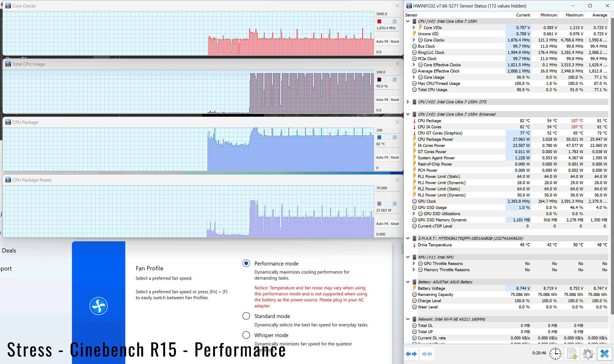Viewport: 614px width, 364px height.
Task: Click the CPU Package graph window icon
Action: coord(8,122)
